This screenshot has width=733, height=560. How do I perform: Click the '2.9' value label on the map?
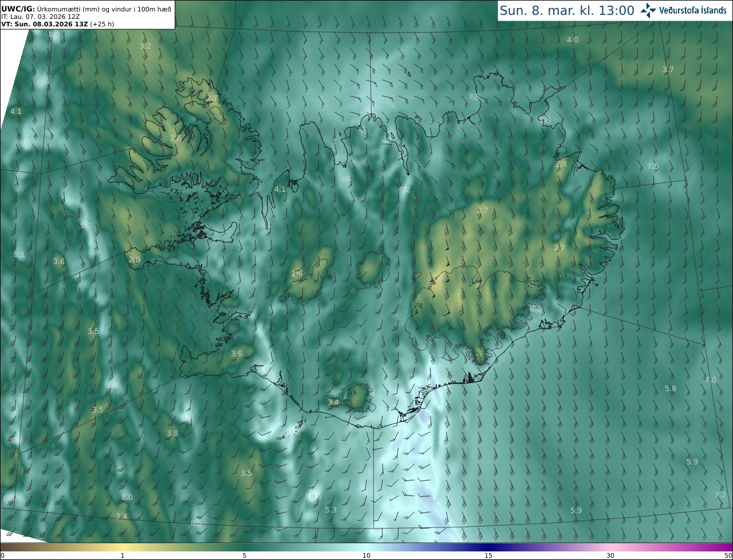(x=135, y=260)
